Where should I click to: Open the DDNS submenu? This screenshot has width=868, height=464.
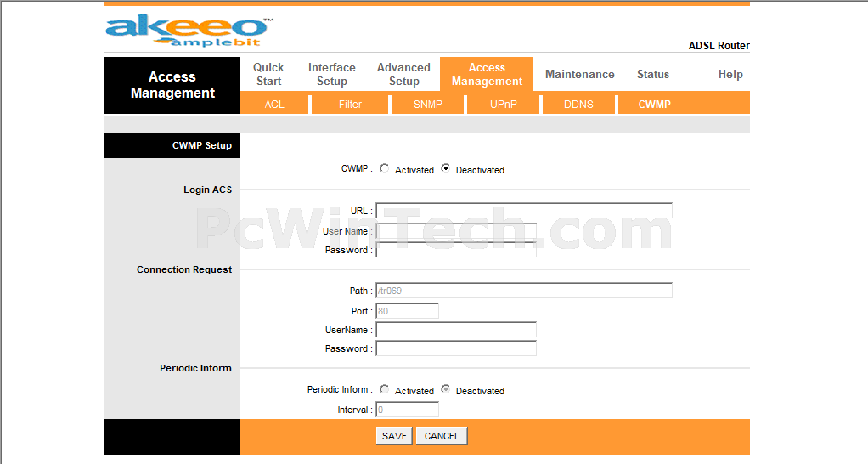click(x=578, y=104)
